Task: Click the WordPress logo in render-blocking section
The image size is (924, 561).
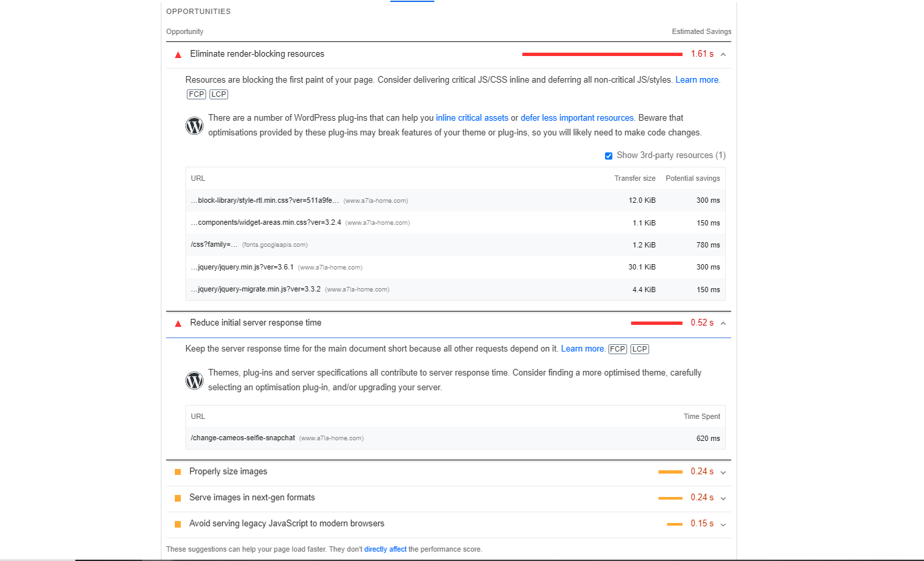Action: coord(194,125)
